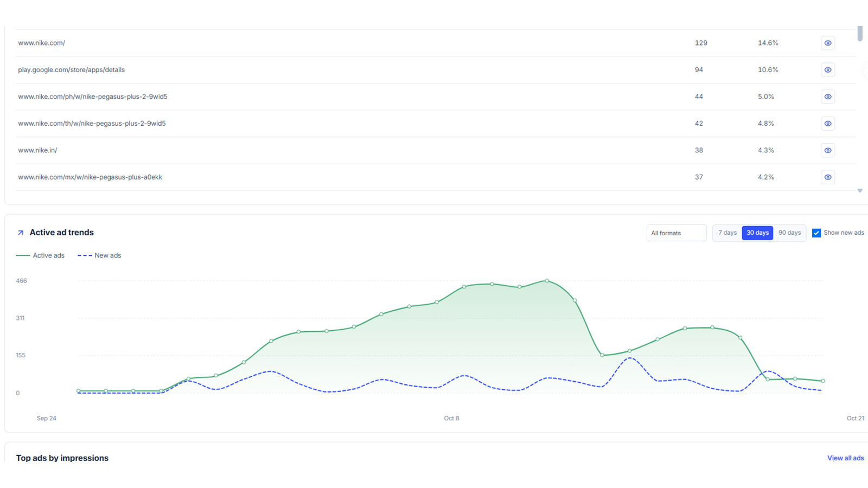The height and width of the screenshot is (488, 868).
Task: Click eye icon for nike.com/ph pegasus-plus-2 row
Action: pos(828,97)
